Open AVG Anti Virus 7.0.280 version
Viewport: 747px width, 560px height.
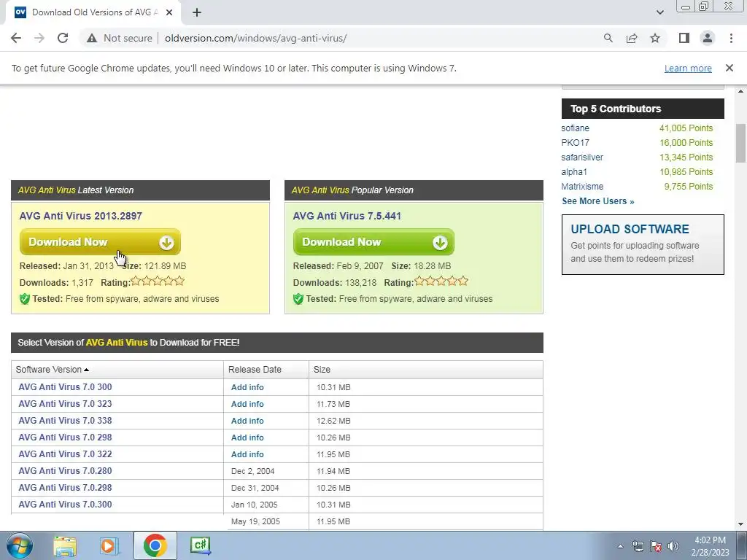pos(65,471)
